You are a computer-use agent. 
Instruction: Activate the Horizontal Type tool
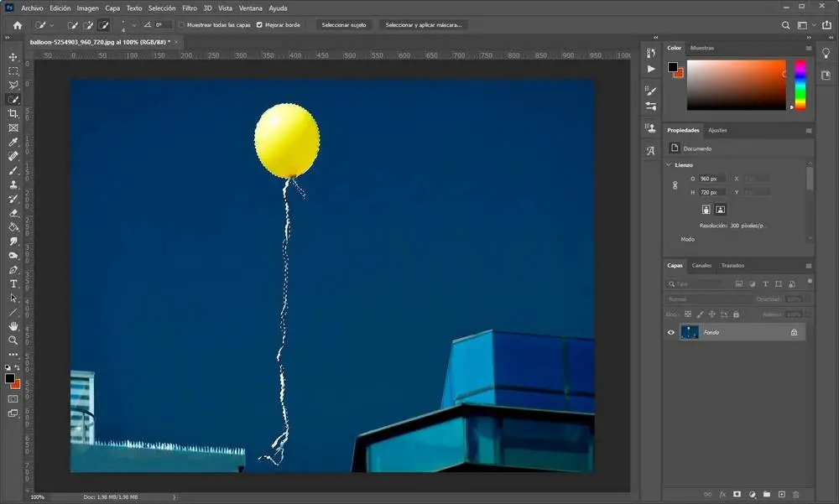coord(13,284)
